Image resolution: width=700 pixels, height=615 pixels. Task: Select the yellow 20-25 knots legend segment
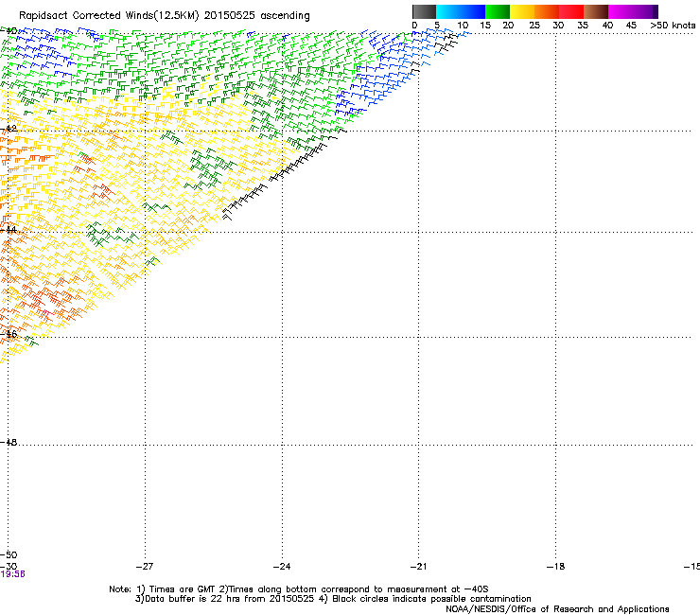tap(522, 11)
